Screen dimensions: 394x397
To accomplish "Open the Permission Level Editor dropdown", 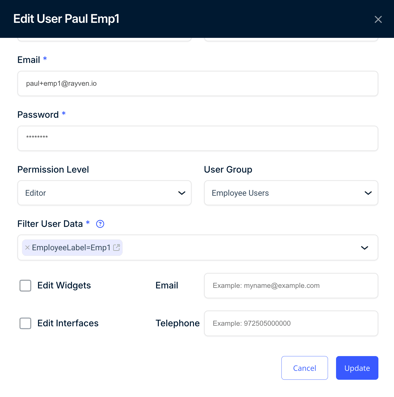I will click(104, 193).
